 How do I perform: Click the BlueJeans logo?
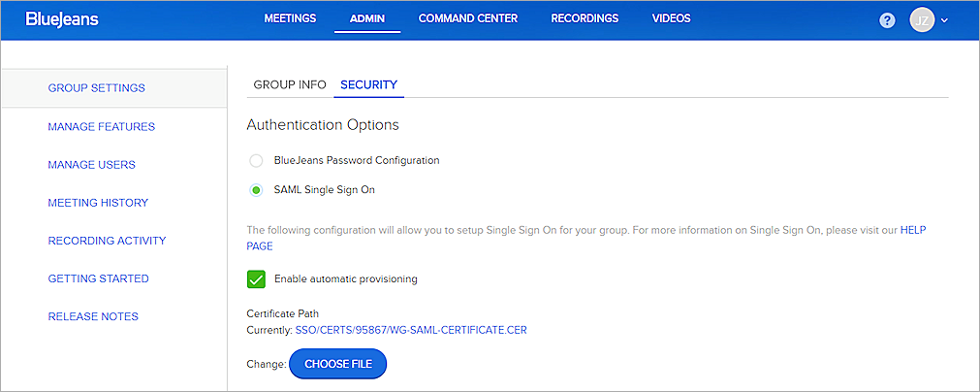coord(62,19)
